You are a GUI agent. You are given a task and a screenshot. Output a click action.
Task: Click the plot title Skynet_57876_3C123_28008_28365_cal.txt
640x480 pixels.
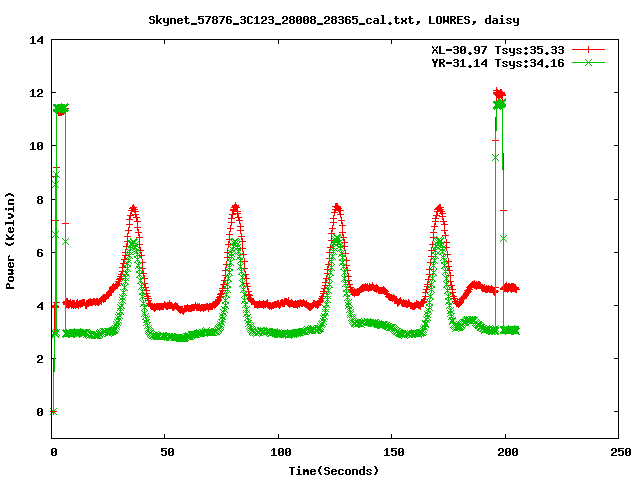click(x=284, y=20)
